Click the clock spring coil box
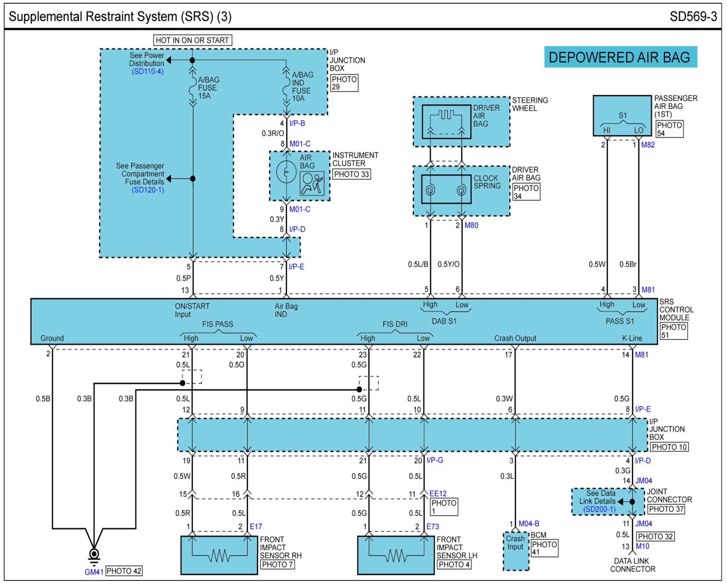The width and height of the screenshot is (727, 588). pos(446,189)
